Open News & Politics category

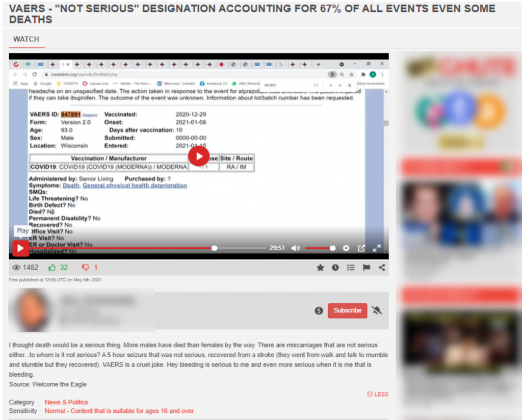click(x=66, y=402)
